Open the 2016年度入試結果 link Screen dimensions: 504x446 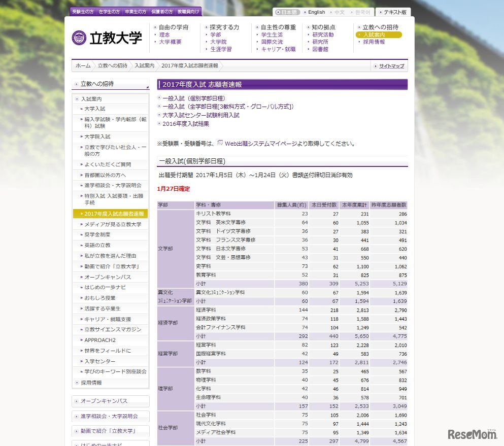coord(185,123)
